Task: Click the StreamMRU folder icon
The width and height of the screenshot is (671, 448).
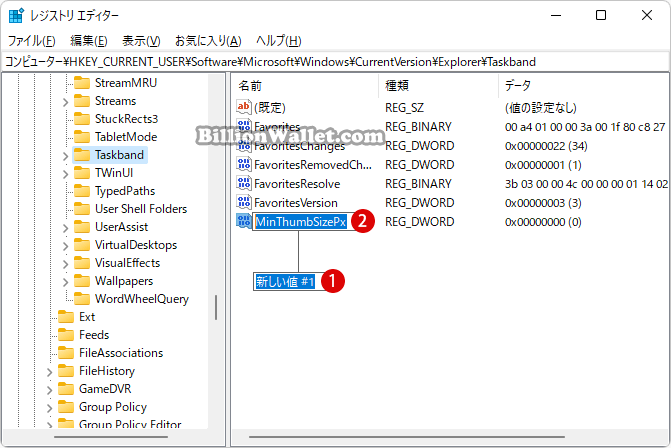Action: point(82,83)
